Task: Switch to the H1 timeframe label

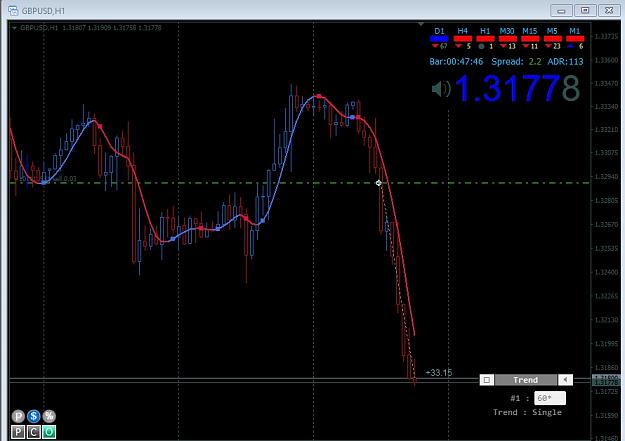Action: 485,31
